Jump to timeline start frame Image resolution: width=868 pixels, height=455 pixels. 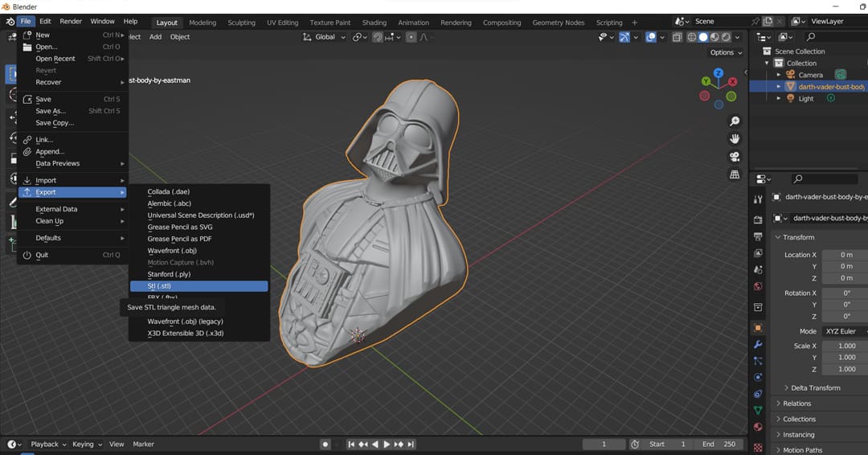pos(351,444)
